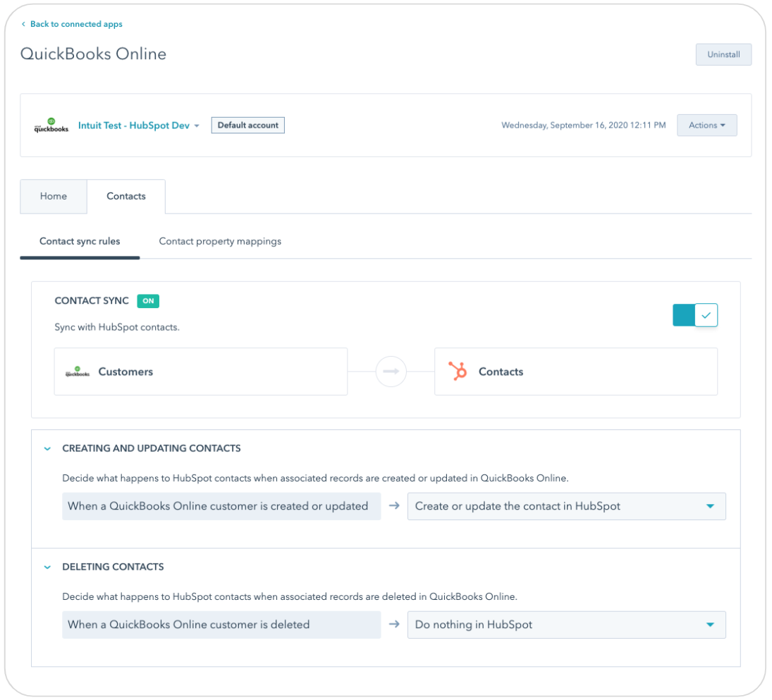772x700 pixels.
Task: Click the HubSpot sprocket icon beside Contacts
Action: coord(457,372)
